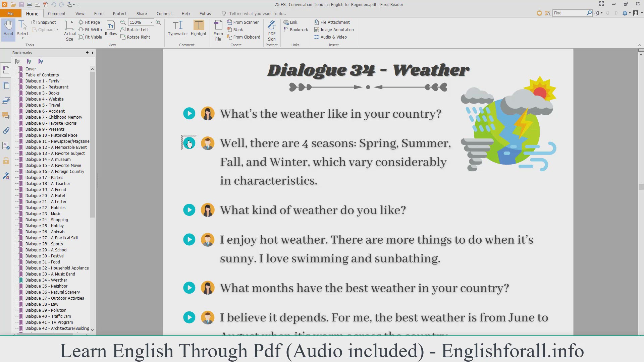Open Dialogue 20 - A Hotel bookmark
Image resolution: width=644 pixels, height=362 pixels.
point(45,196)
